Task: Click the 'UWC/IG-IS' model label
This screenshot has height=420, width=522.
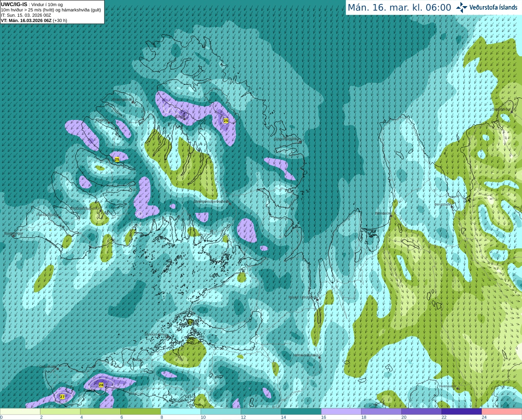Action: pyautogui.click(x=14, y=4)
